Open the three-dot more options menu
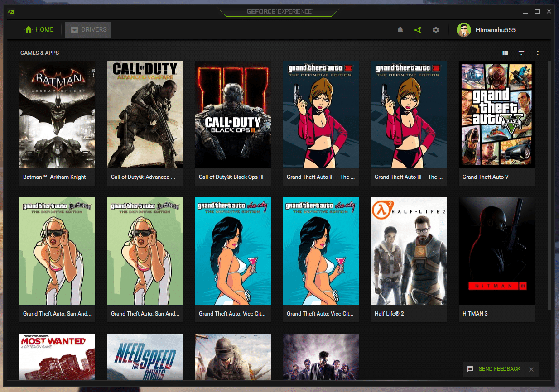Screen dimensions: 559x392 click(x=538, y=53)
